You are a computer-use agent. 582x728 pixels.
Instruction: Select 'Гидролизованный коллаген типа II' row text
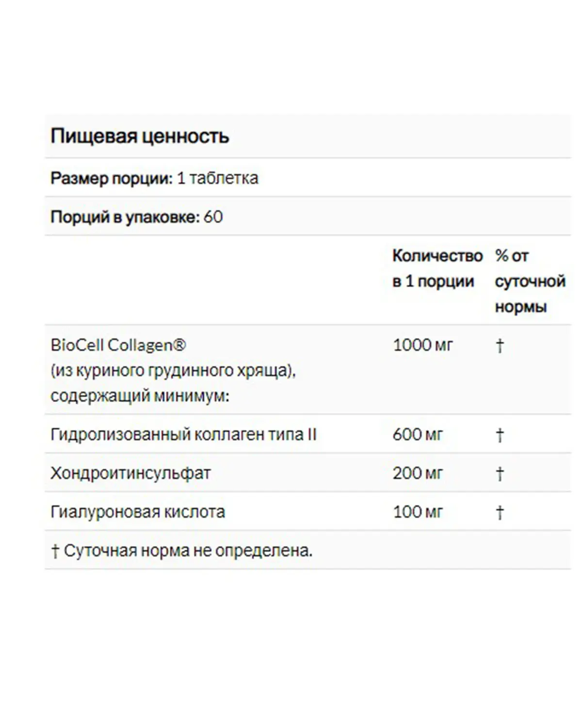tap(183, 434)
